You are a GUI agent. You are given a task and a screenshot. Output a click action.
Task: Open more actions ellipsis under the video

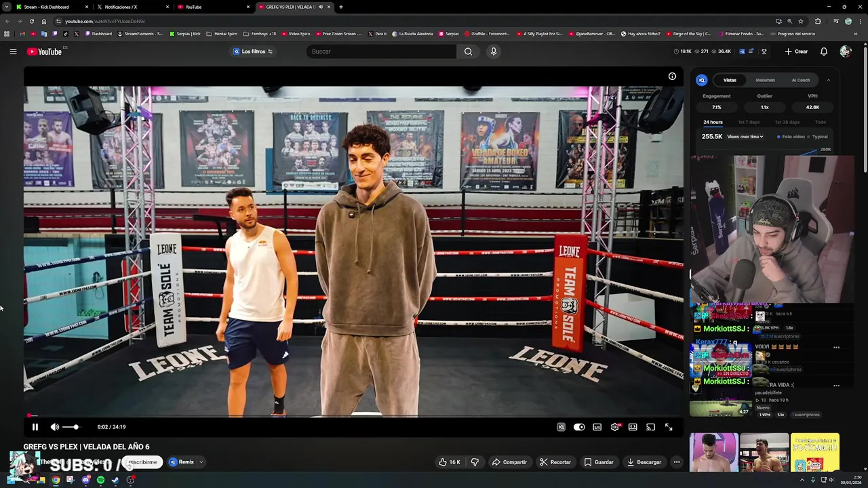[676, 462]
